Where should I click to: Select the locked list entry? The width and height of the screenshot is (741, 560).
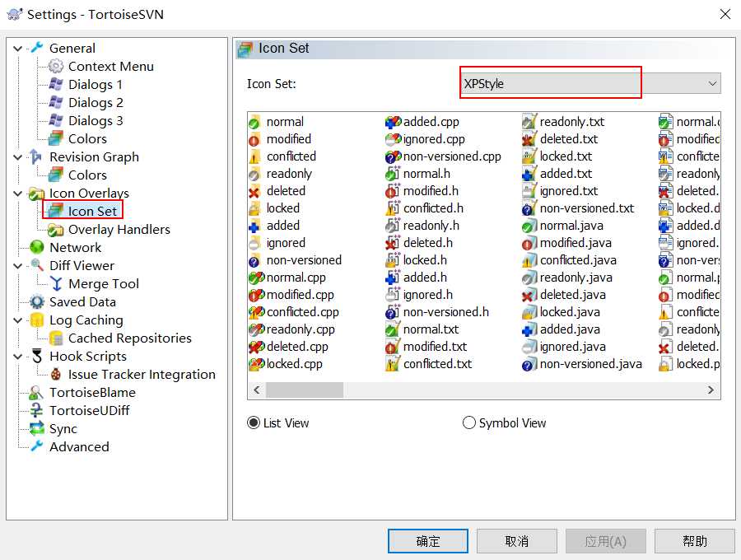282,208
